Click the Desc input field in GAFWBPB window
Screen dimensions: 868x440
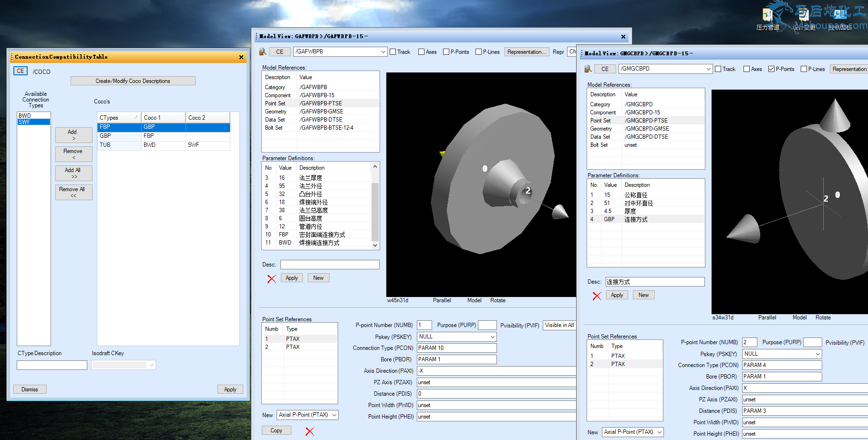tap(330, 265)
